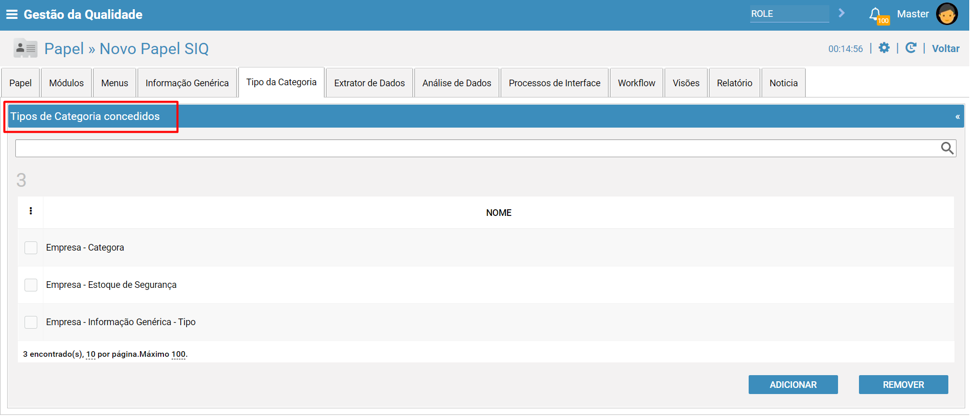Switch to the Módulos tab
Viewport: 980px width, 417px height.
pos(66,83)
